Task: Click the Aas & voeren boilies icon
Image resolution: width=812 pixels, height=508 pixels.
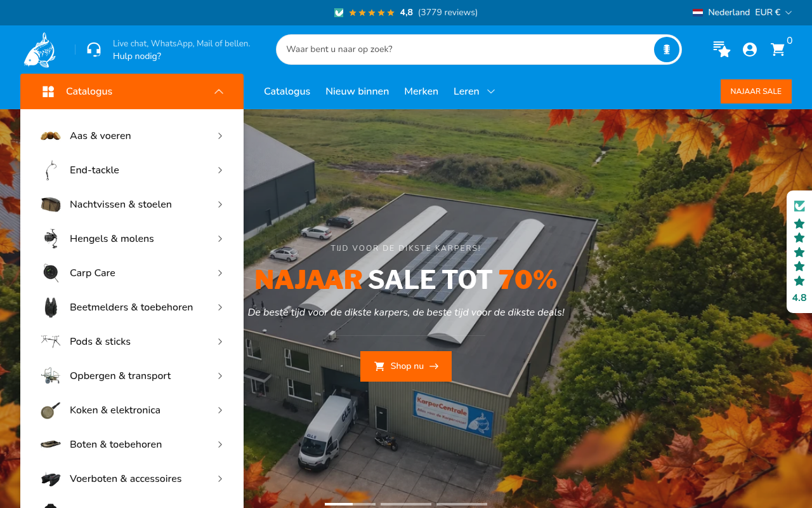Action: pyautogui.click(x=51, y=136)
